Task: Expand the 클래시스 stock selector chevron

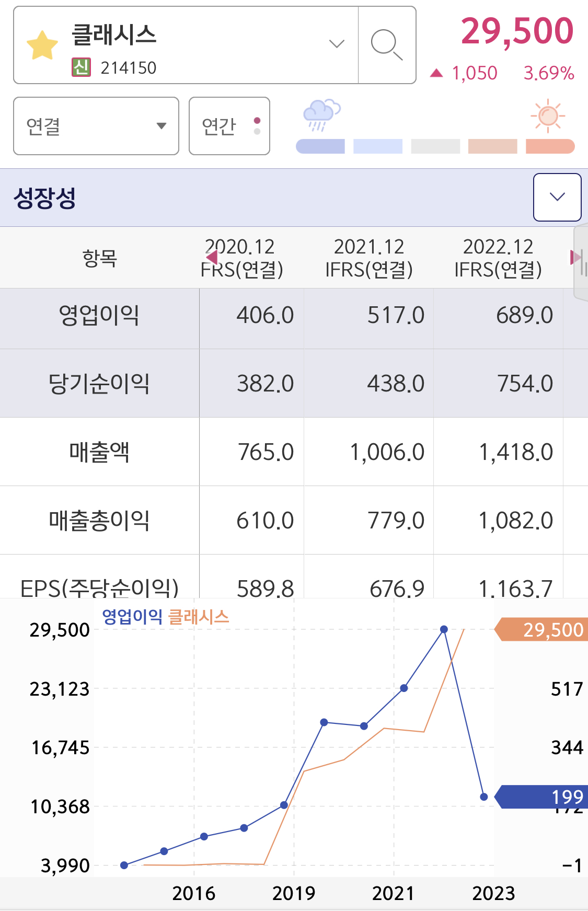Action: coord(337,44)
